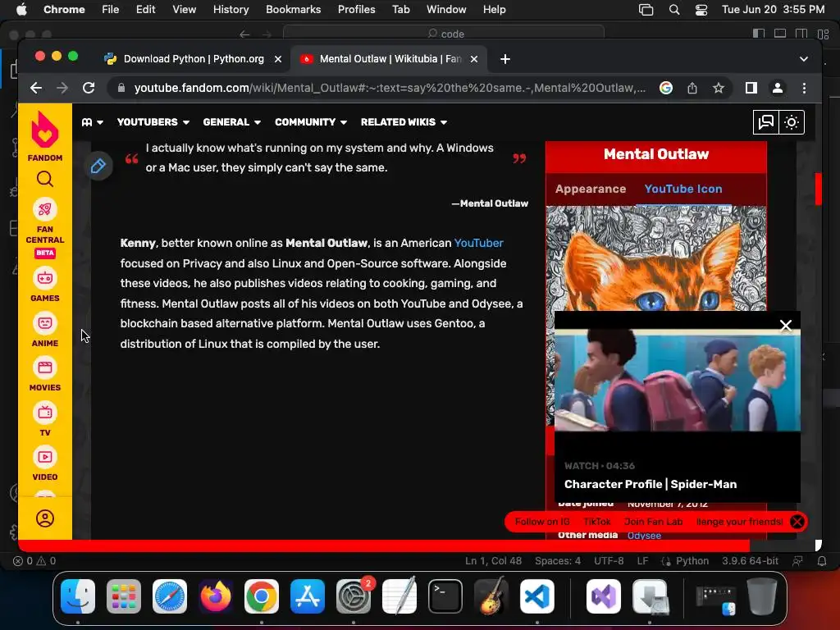Open the Anime sidebar icon
This screenshot has width=840, height=630.
45,323
